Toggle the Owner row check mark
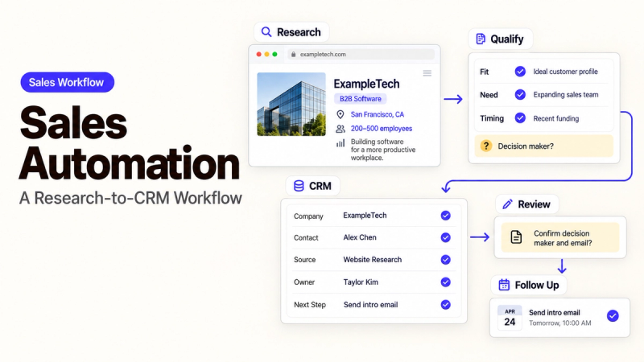644x362 pixels. pos(446,282)
